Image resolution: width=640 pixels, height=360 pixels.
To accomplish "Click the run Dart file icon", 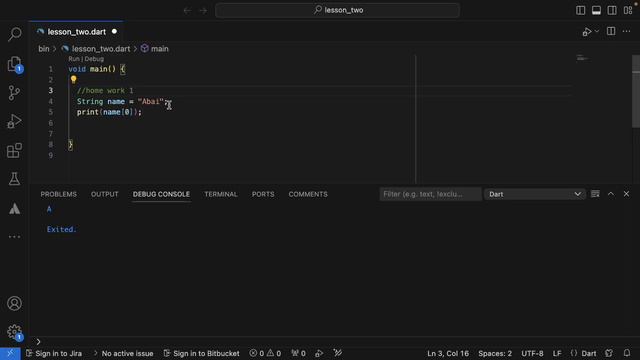I will [587, 31].
